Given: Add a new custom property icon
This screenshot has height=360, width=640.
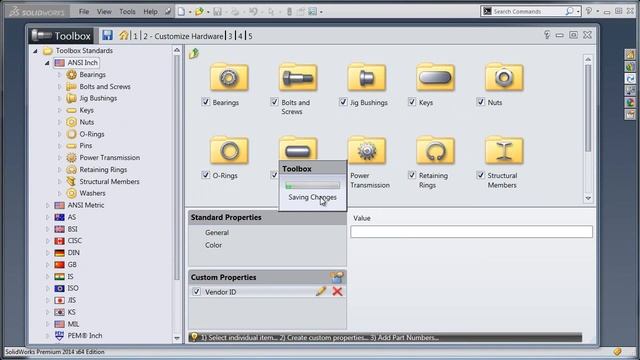Looking at the screenshot, I should click(337, 277).
